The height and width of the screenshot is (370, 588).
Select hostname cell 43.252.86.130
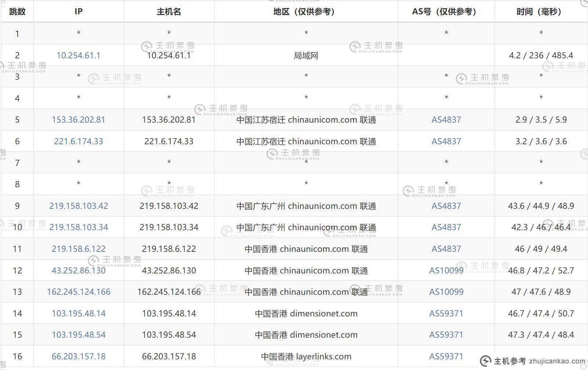point(169,271)
